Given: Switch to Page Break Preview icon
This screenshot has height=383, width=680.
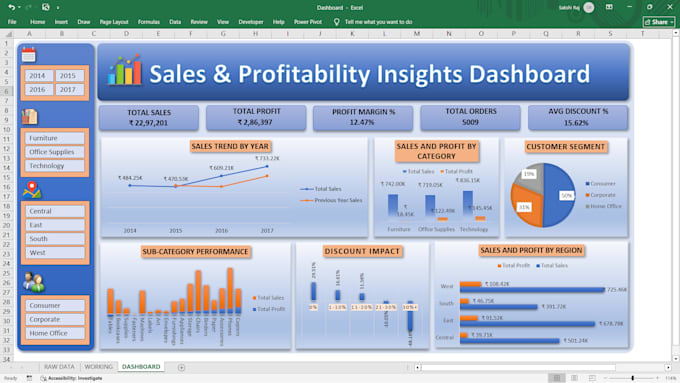Looking at the screenshot, I should point(592,378).
